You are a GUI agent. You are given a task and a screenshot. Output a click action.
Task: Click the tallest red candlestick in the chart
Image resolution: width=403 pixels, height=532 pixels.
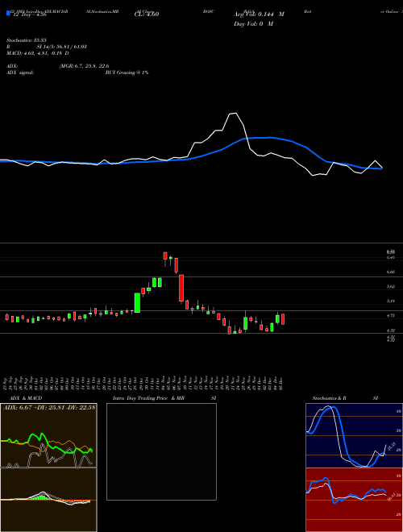tap(181, 288)
